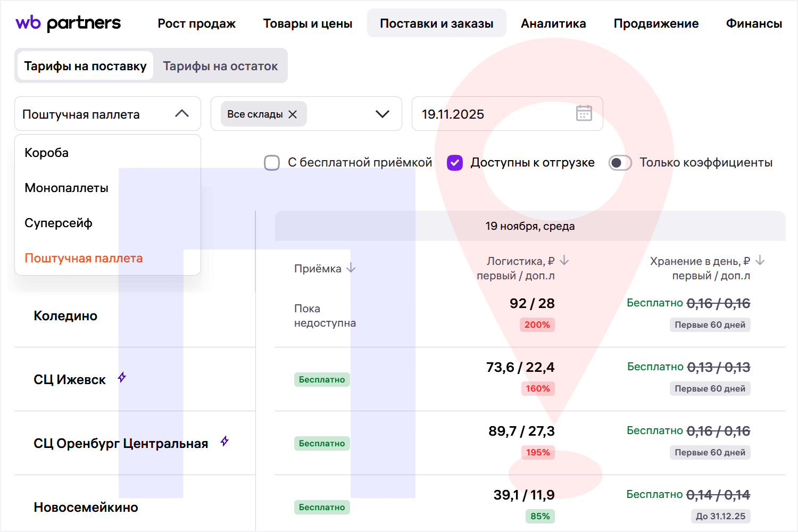
Task: Click the Коледино warehouse name
Action: click(x=65, y=316)
